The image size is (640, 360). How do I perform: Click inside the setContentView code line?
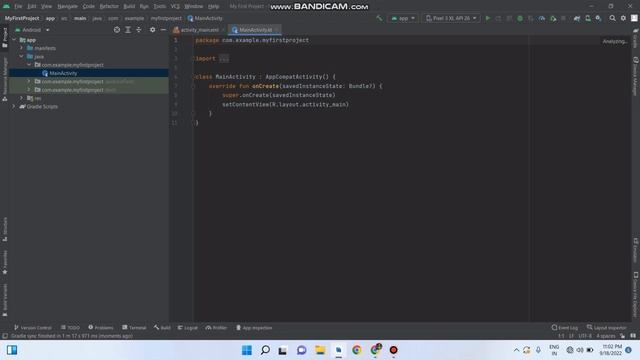click(x=285, y=104)
